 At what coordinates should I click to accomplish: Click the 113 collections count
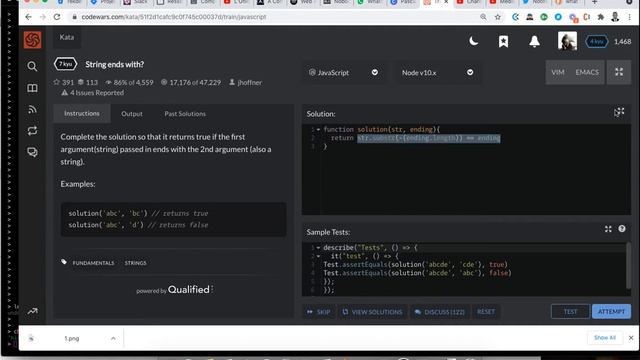pos(88,82)
